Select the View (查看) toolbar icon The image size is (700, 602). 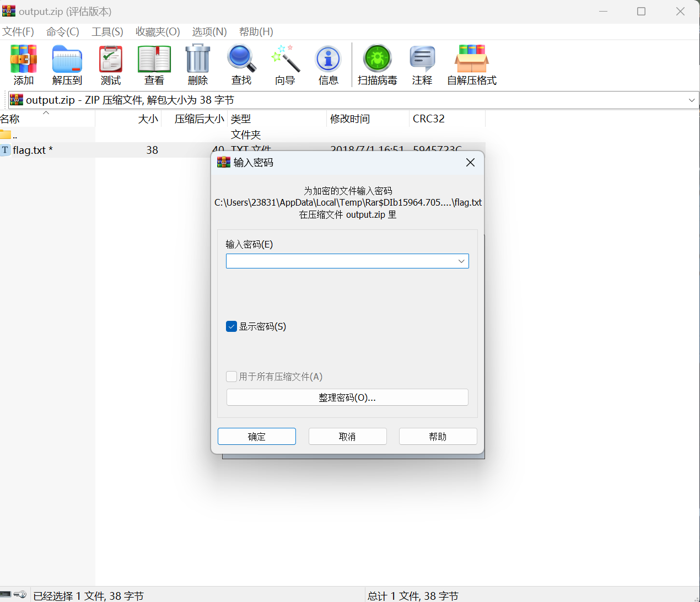(154, 59)
